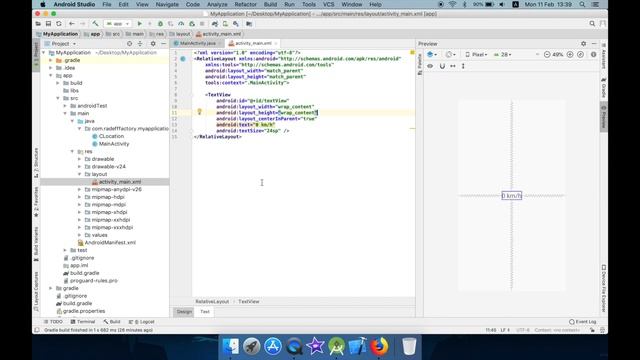
Task: Open the TODO tool window button
Action: coord(53,322)
